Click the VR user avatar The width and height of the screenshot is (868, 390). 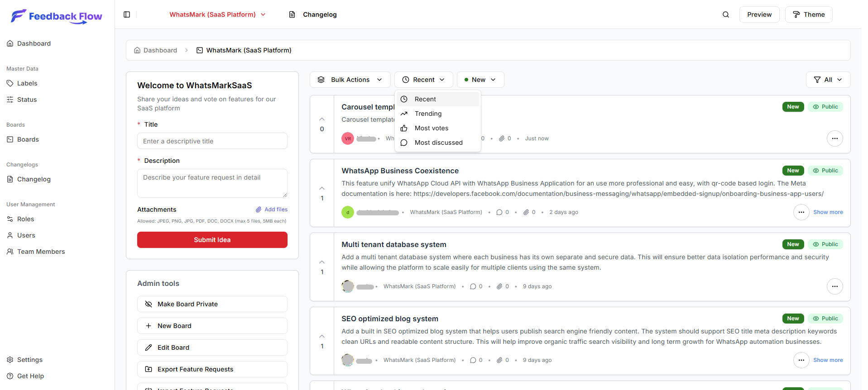[x=348, y=138]
